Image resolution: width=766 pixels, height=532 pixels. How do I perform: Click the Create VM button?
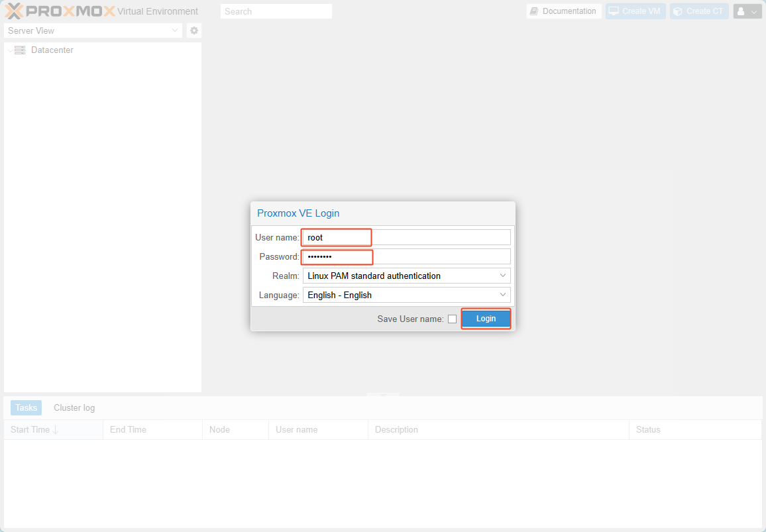click(x=635, y=11)
